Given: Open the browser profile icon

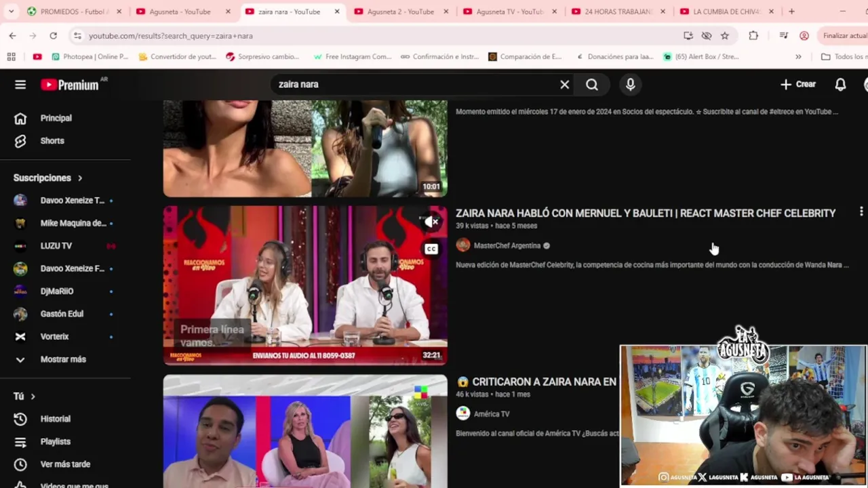Looking at the screenshot, I should click(804, 36).
